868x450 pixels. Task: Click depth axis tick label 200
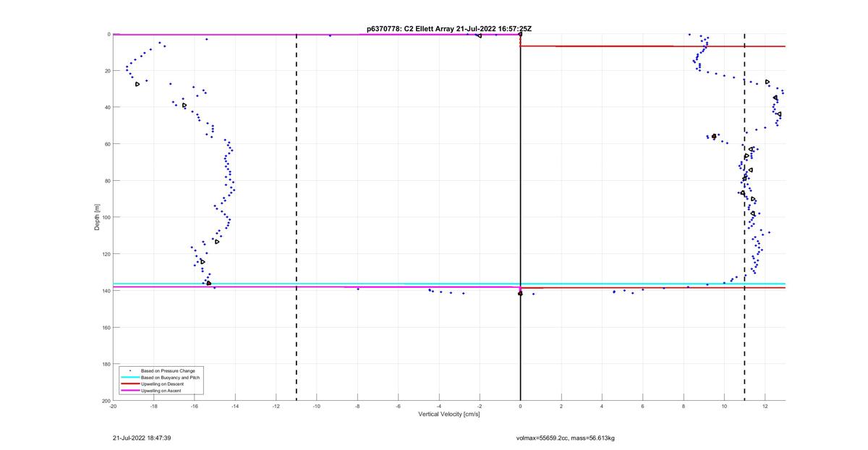tap(106, 401)
